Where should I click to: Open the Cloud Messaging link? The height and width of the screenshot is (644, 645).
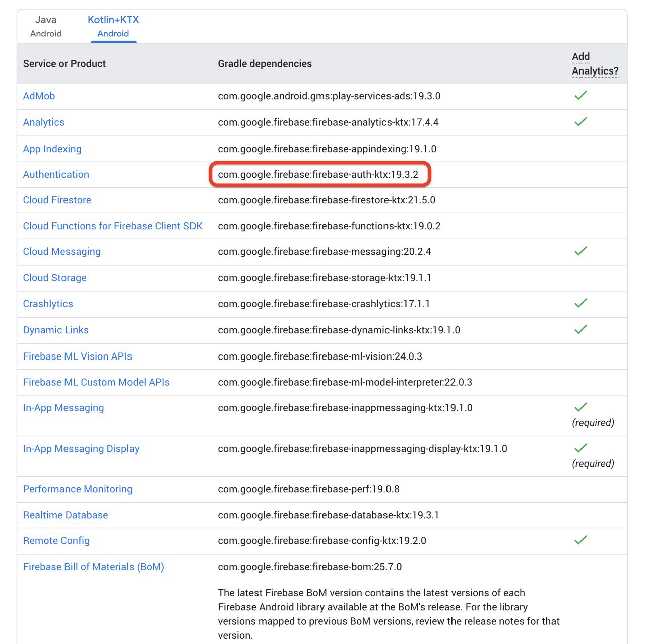tap(61, 251)
